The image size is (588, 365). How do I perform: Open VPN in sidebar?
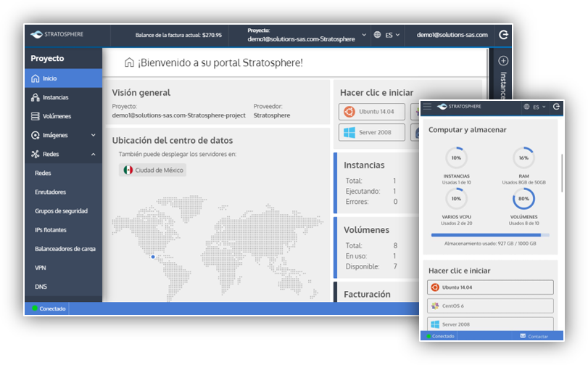click(x=40, y=268)
